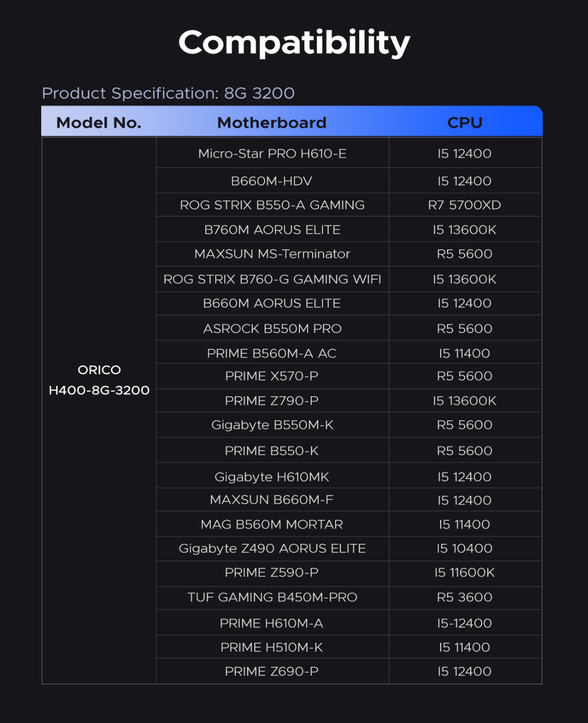This screenshot has height=723, width=588.
Task: Select the Model No. column header
Action: pos(99,122)
